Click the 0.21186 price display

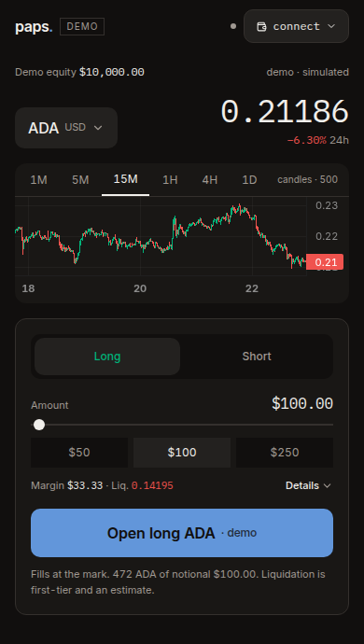(x=285, y=112)
